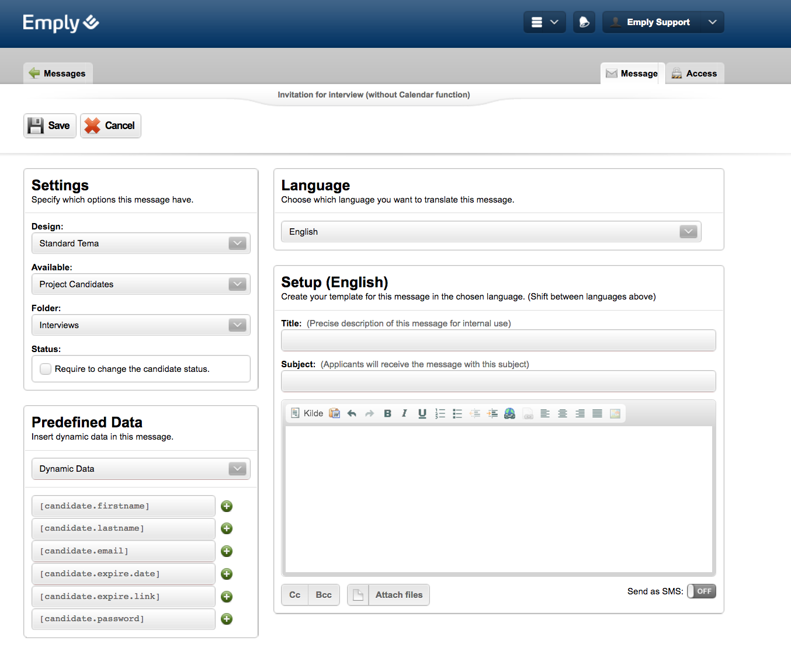Toggle bold formatting
This screenshot has width=791, height=672.
coord(387,413)
